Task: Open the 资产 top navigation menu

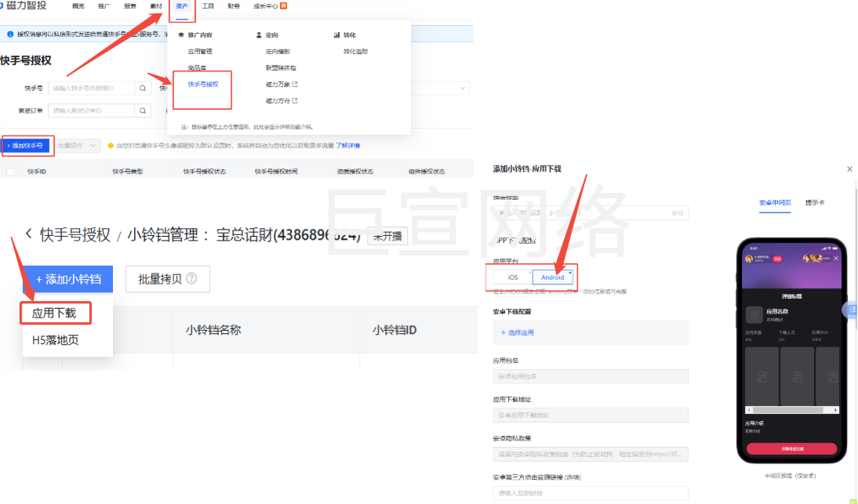Action: tap(182, 6)
